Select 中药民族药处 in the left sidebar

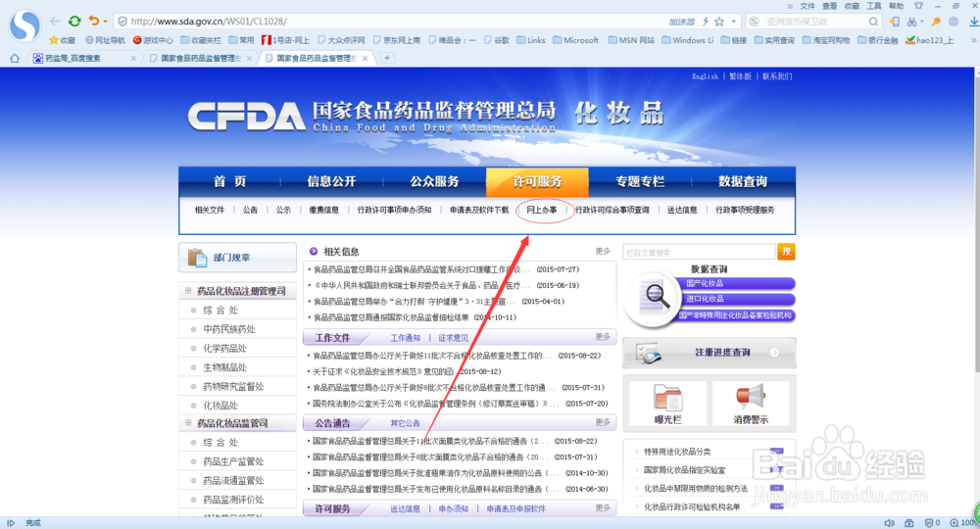[x=229, y=329]
